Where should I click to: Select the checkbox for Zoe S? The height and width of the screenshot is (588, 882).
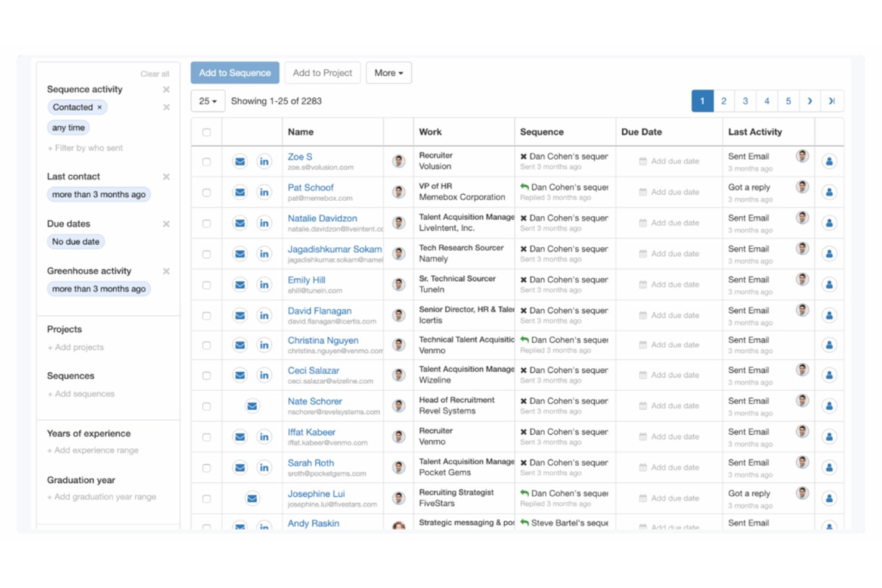click(x=206, y=161)
